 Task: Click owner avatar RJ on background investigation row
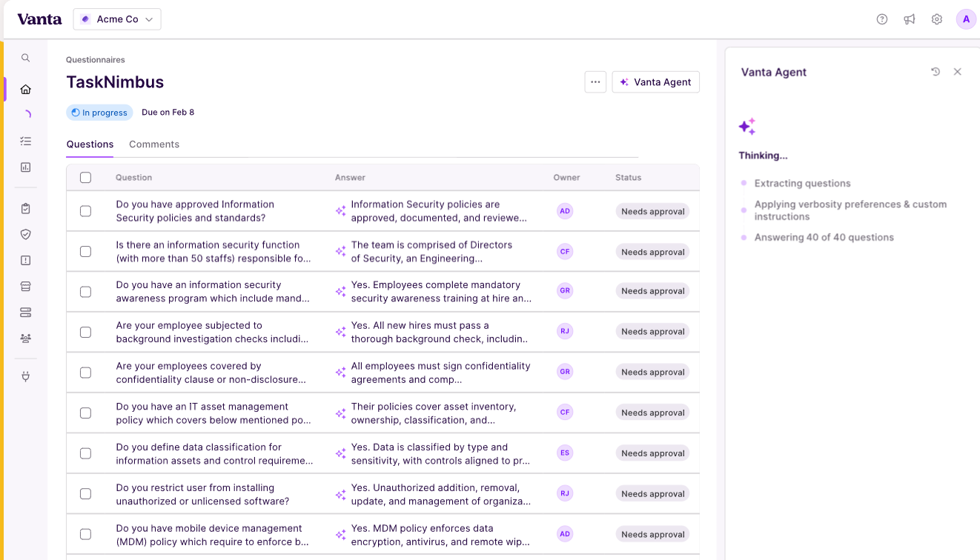tap(565, 331)
